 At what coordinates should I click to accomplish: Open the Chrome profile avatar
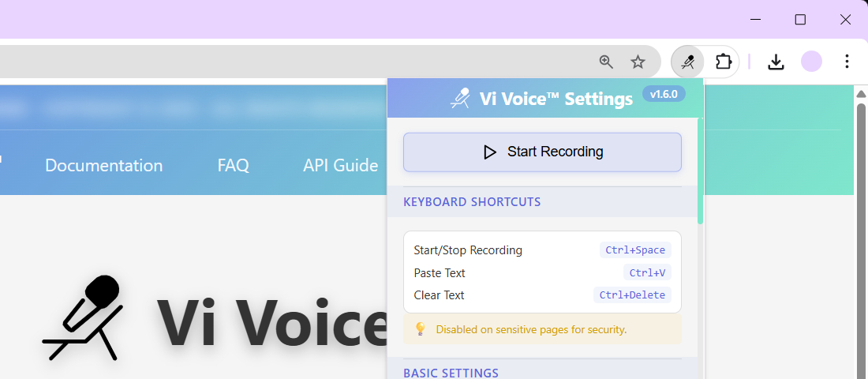coord(811,62)
